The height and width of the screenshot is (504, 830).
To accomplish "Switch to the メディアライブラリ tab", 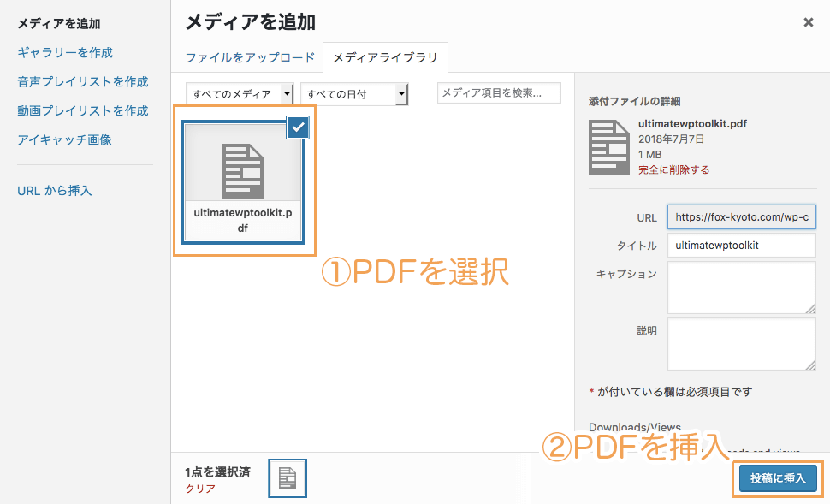I will click(x=385, y=58).
